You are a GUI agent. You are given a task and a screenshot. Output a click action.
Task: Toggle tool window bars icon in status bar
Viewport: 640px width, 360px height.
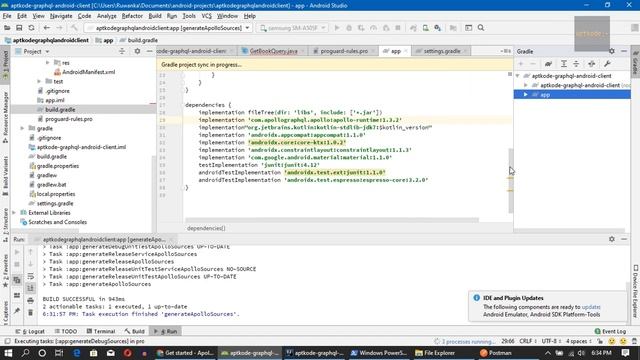tap(7, 341)
